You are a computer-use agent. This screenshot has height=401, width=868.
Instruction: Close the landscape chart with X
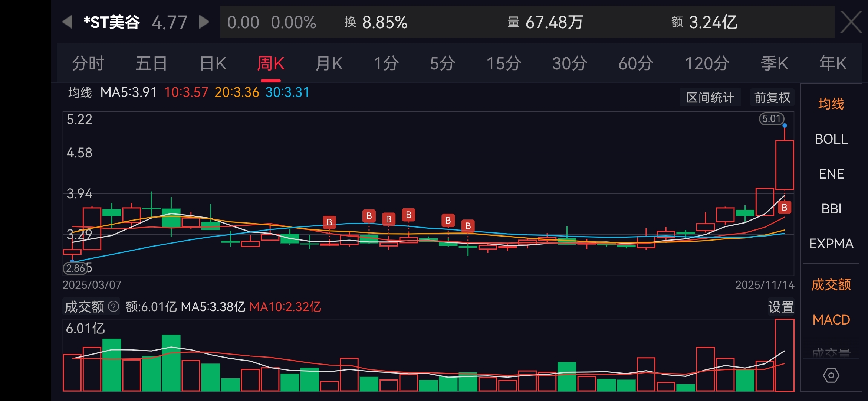pyautogui.click(x=851, y=22)
